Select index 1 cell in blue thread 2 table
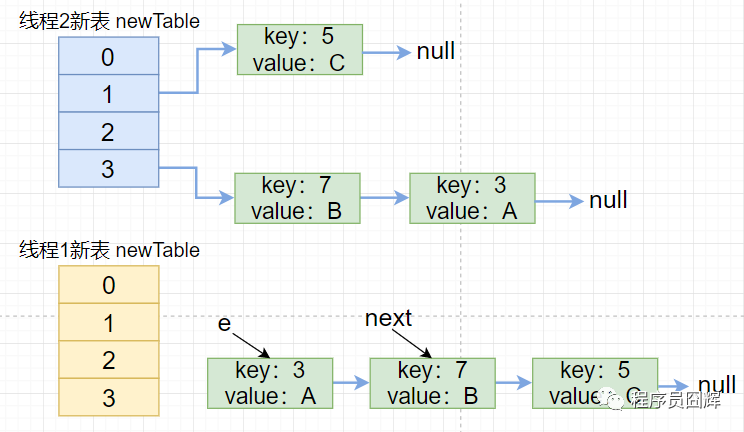Viewport: 744px width, 432px height. tap(108, 93)
